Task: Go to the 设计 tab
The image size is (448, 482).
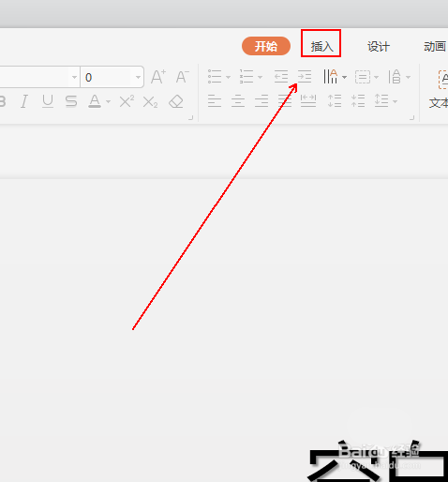Action: (x=379, y=47)
